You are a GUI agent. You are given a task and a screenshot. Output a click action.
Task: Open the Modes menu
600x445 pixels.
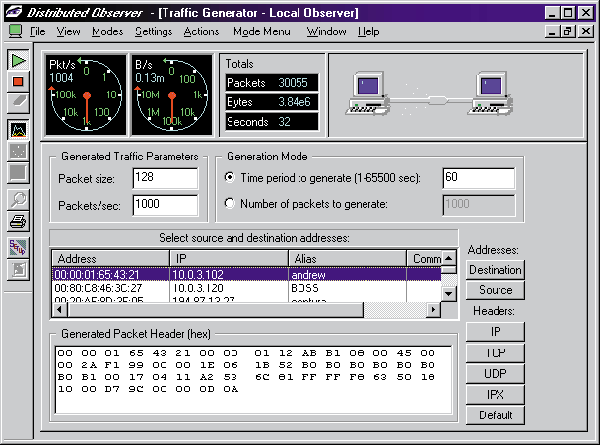point(107,31)
